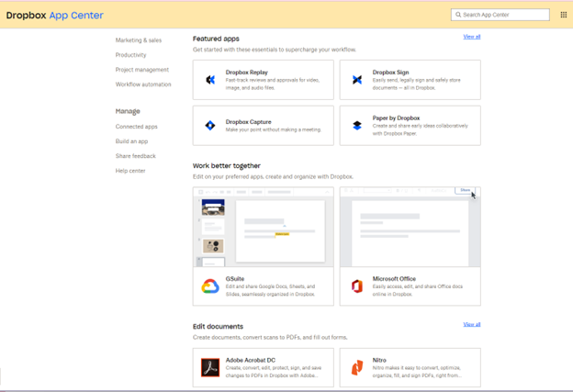The height and width of the screenshot is (392, 573).
Task: Click the Edit documents heading
Action: [x=218, y=326]
